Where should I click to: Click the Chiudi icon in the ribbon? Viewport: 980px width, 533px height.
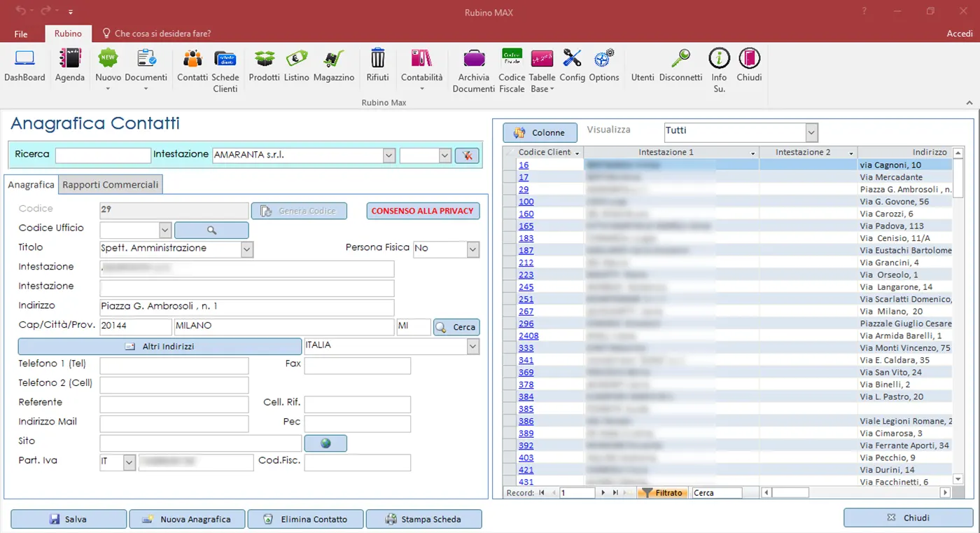(x=749, y=66)
